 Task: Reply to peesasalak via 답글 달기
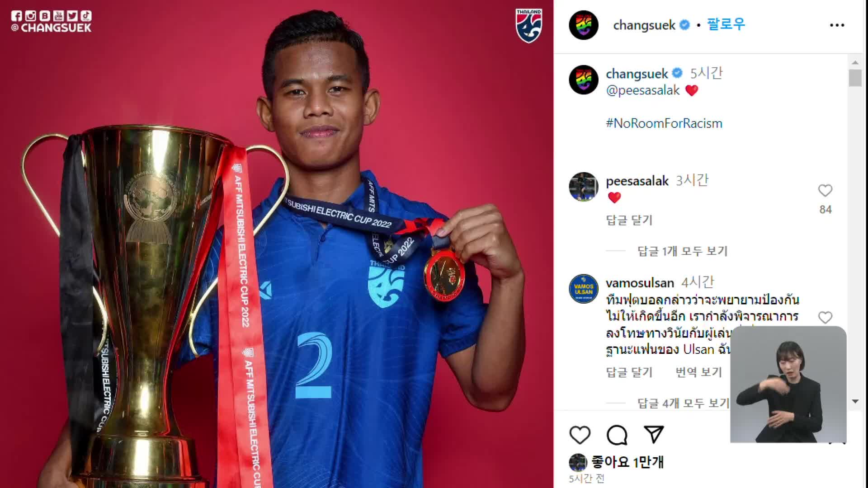629,220
